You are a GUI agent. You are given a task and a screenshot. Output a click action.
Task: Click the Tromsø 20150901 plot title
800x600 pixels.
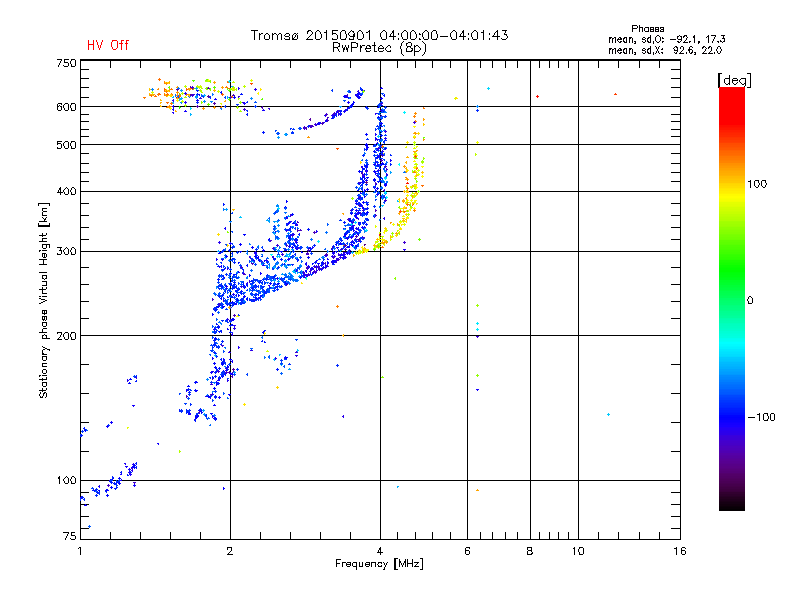pos(379,35)
